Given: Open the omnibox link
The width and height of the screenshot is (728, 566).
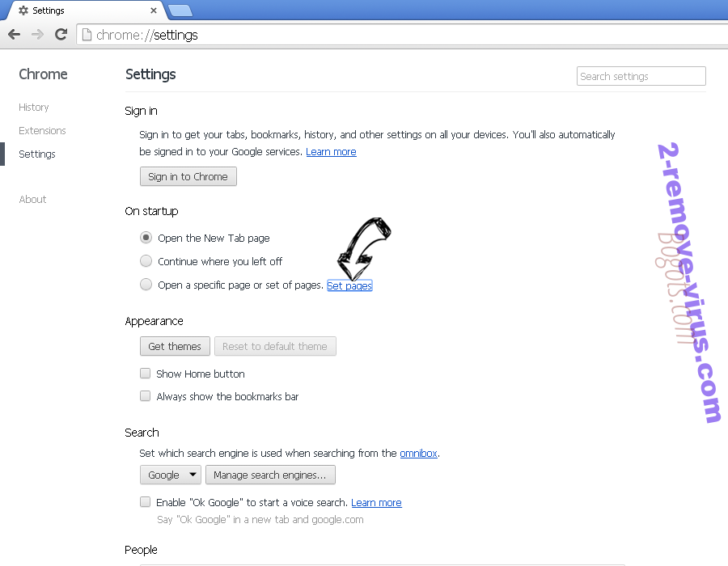Looking at the screenshot, I should (418, 454).
